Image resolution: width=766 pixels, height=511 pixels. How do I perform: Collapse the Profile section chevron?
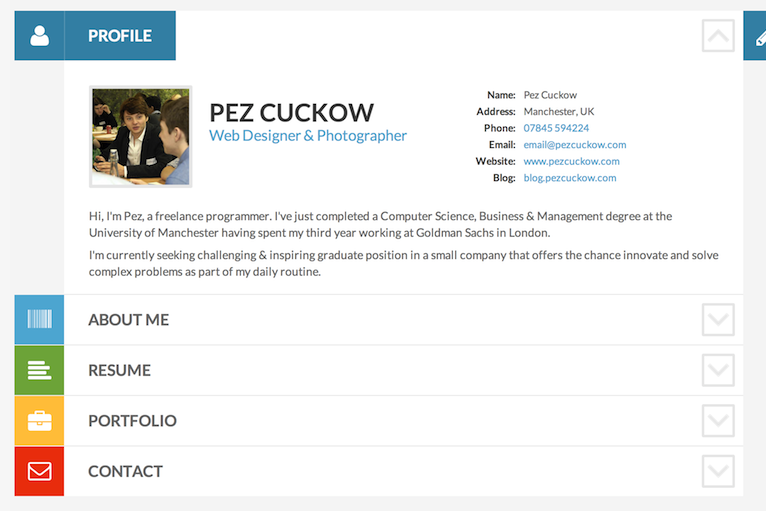[x=718, y=37]
